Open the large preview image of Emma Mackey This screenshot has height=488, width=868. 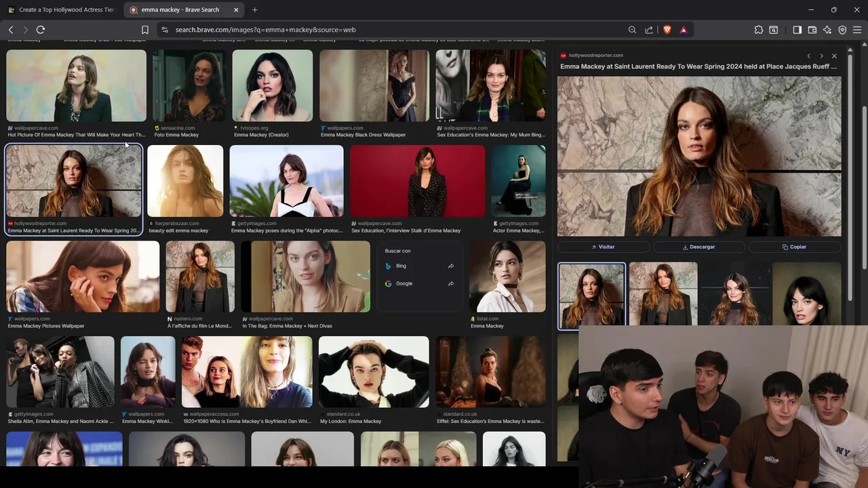699,156
